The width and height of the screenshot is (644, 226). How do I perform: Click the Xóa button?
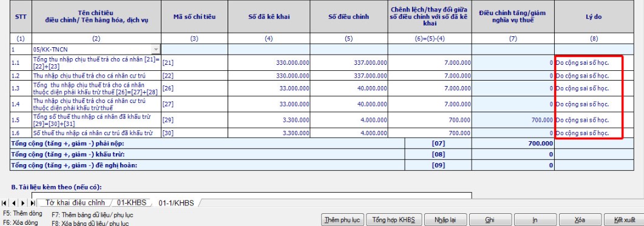point(580,220)
